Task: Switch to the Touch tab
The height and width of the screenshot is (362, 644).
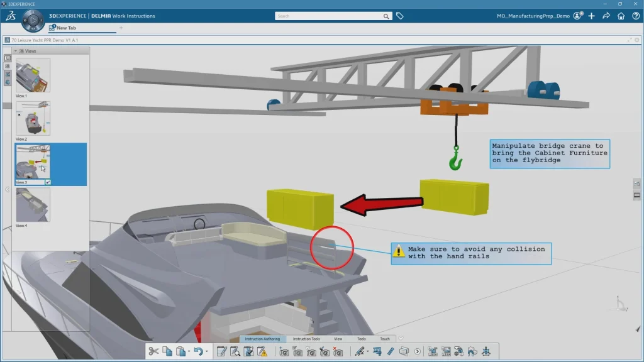Action: tap(384, 339)
